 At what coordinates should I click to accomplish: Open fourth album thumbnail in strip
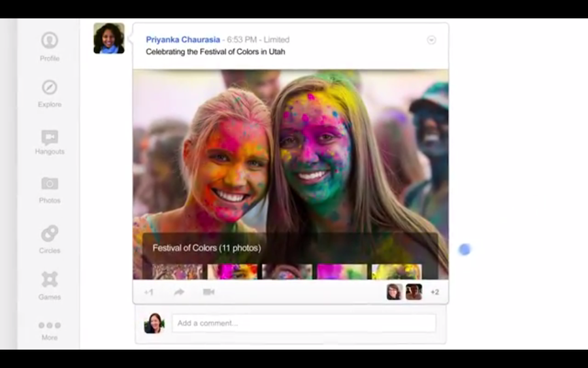pyautogui.click(x=342, y=272)
